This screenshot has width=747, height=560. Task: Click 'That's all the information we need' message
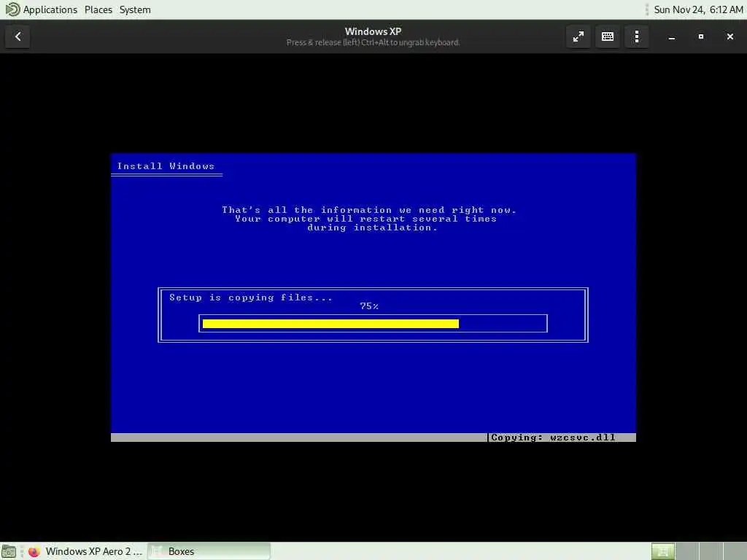[x=368, y=210]
